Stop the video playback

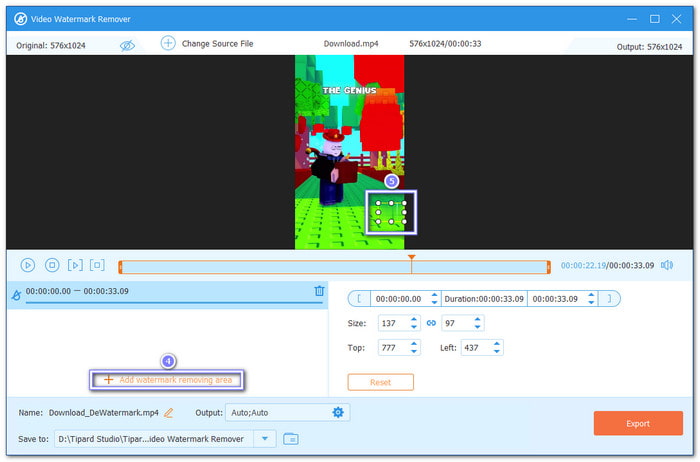pos(52,265)
